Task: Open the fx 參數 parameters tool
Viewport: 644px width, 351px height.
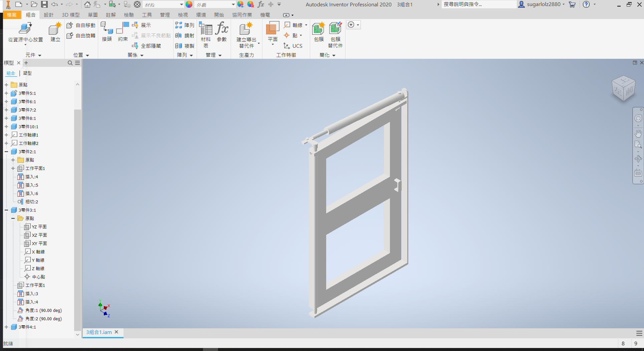Action: pyautogui.click(x=222, y=32)
